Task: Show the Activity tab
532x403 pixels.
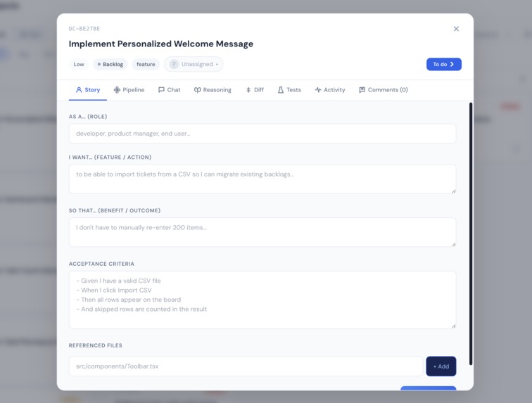Action: coord(330,90)
